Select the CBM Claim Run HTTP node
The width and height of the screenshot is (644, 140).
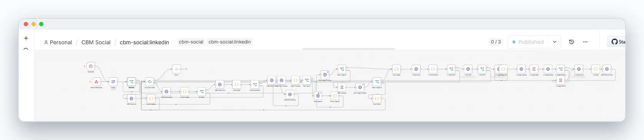point(220,84)
